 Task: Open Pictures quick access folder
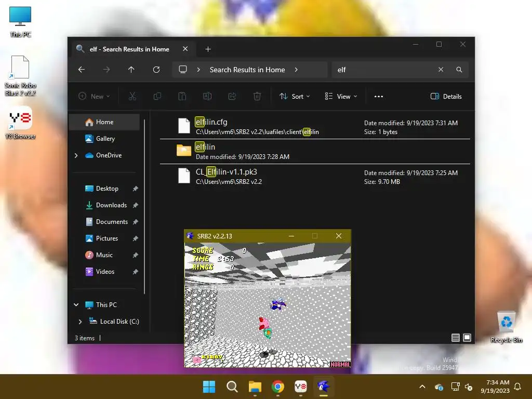coord(107,238)
